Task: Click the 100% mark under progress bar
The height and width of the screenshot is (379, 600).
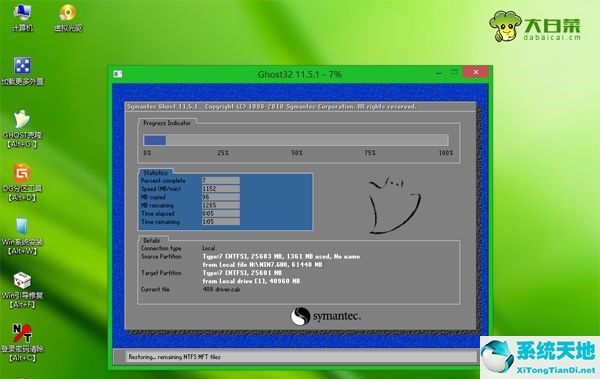Action: (x=446, y=153)
